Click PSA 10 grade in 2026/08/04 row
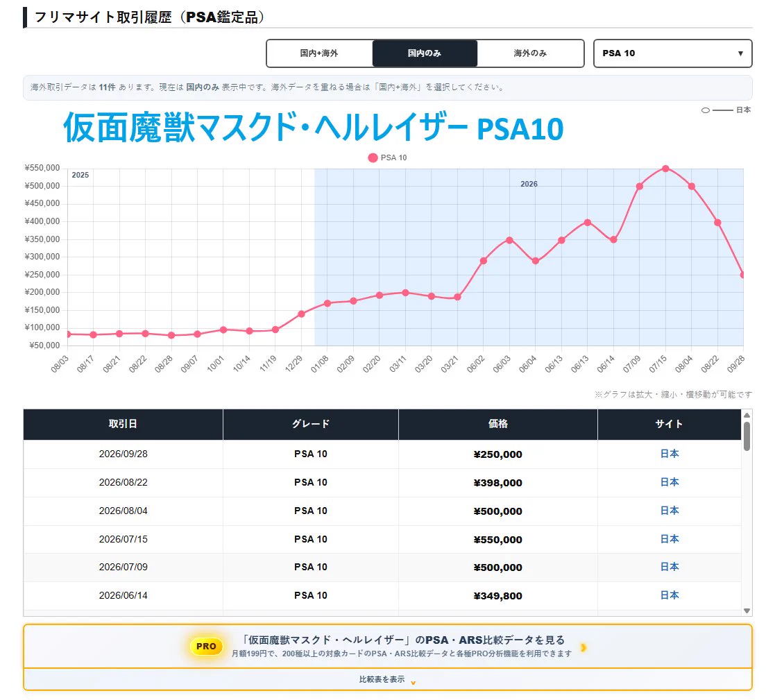This screenshot has height=700, width=775. coord(310,511)
